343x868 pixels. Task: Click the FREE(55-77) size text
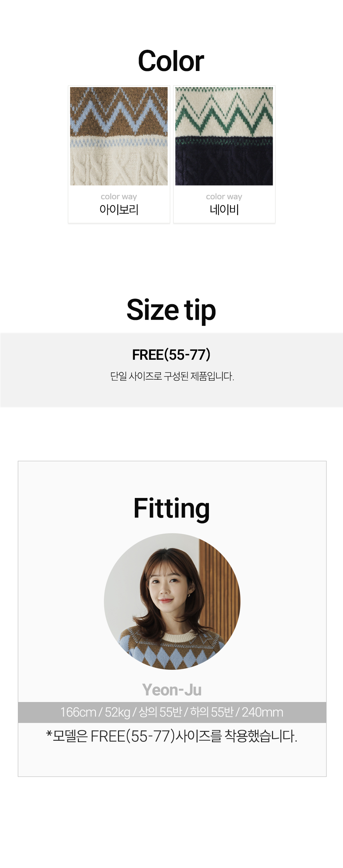[171, 355]
